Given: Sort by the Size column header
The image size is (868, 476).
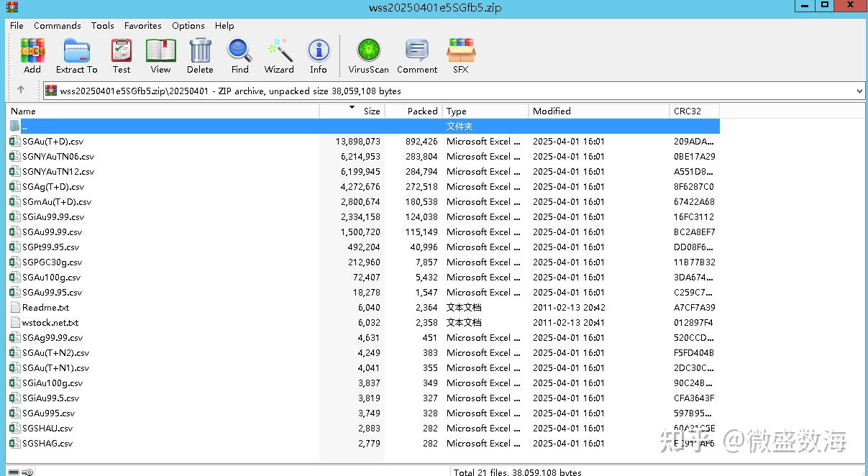Looking at the screenshot, I should [352, 111].
